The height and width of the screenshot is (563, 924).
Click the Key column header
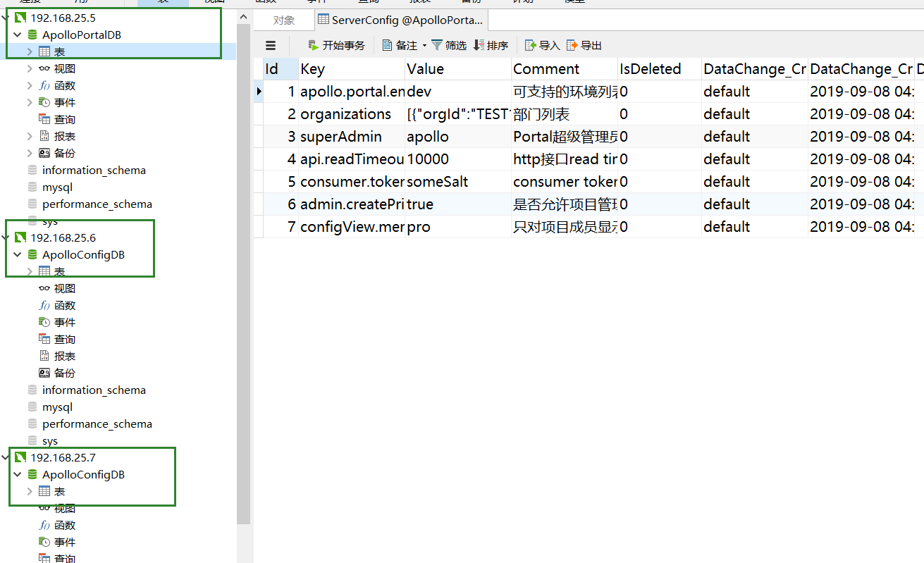352,69
